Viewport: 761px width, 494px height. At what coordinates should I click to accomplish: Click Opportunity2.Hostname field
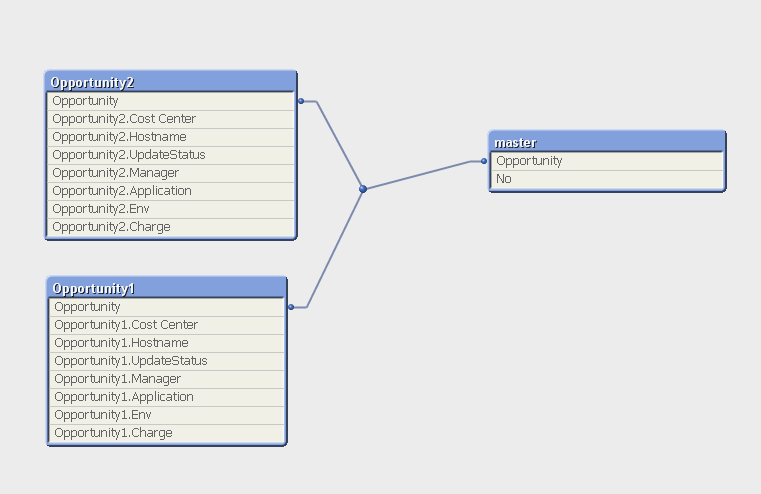pos(171,137)
